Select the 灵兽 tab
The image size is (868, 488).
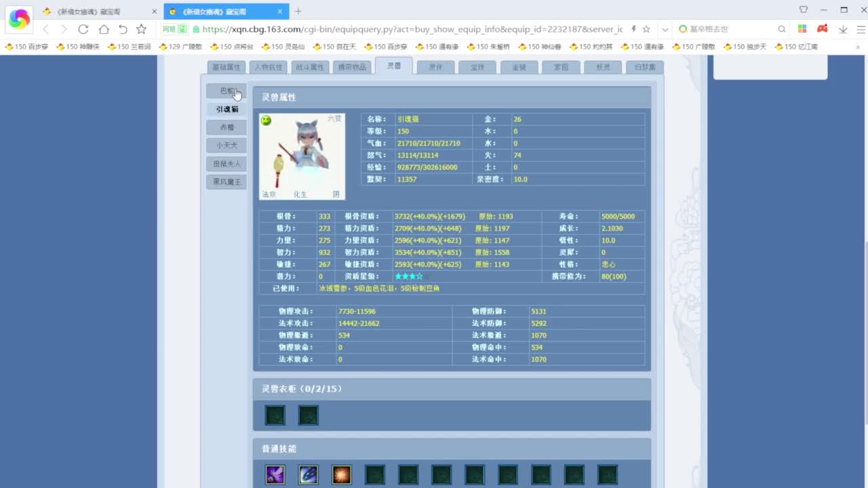[x=393, y=66]
